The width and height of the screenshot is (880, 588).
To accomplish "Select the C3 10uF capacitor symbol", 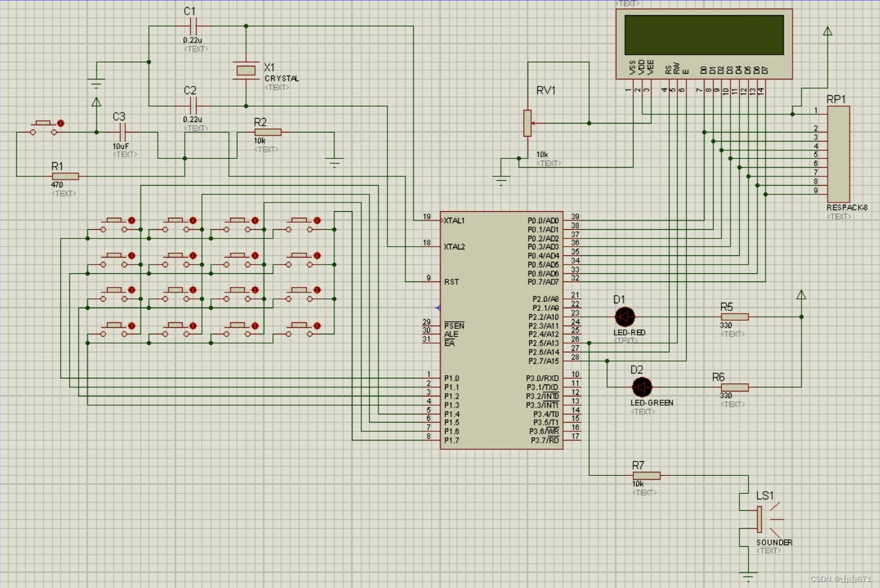I will [123, 132].
